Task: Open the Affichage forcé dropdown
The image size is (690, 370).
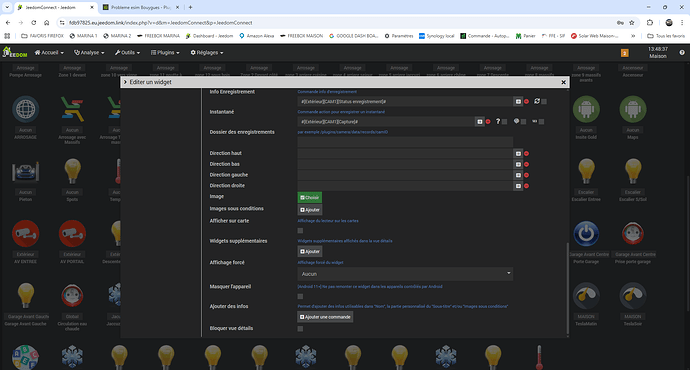Action: (x=405, y=274)
